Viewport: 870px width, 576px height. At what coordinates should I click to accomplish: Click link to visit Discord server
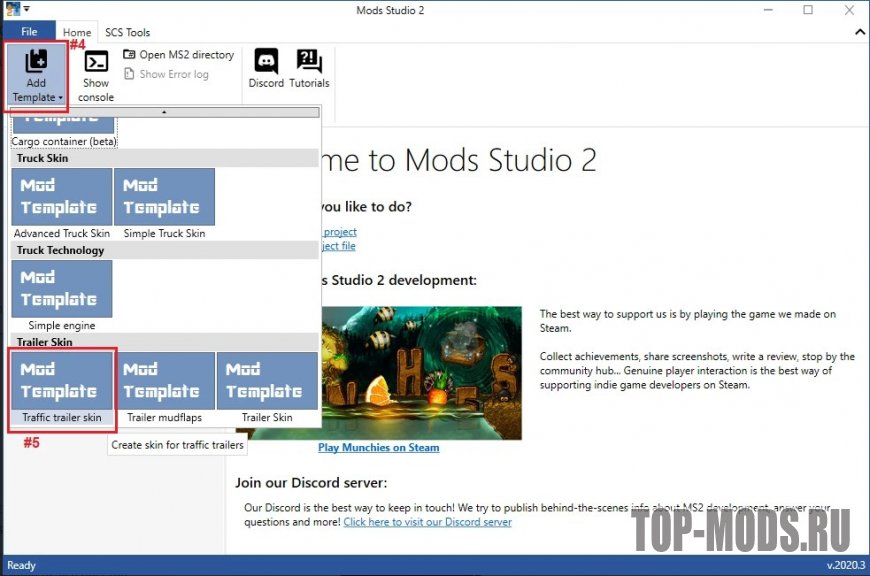pos(427,522)
